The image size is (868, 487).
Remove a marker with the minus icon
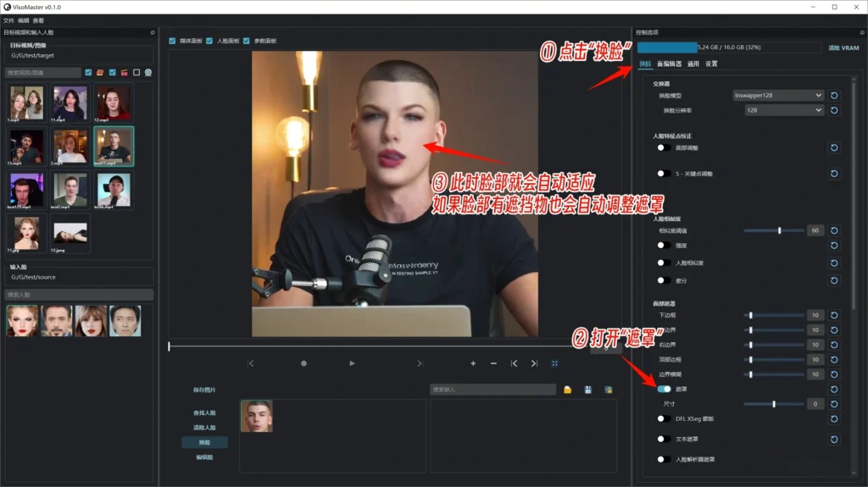[493, 363]
